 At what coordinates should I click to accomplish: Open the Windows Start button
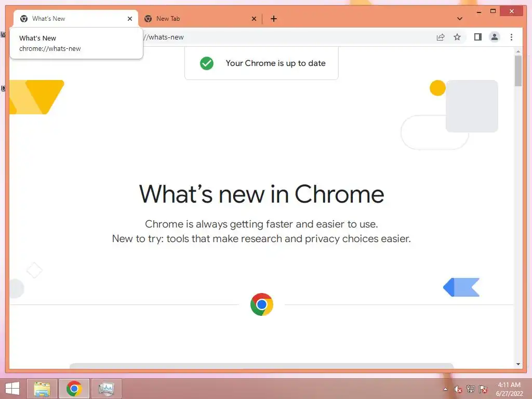click(12, 389)
